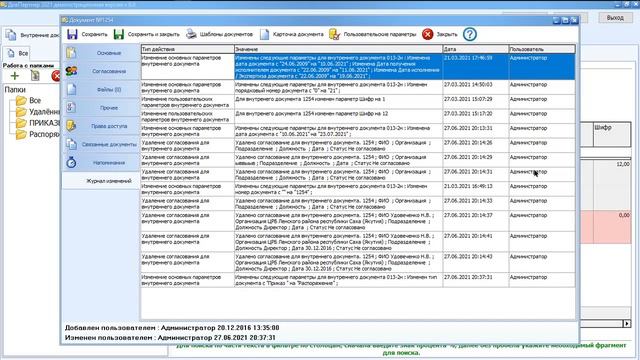Select the last row dated 27.06.2021 20:37:31
This screenshot has height=360, width=640.
pyautogui.click(x=358, y=280)
